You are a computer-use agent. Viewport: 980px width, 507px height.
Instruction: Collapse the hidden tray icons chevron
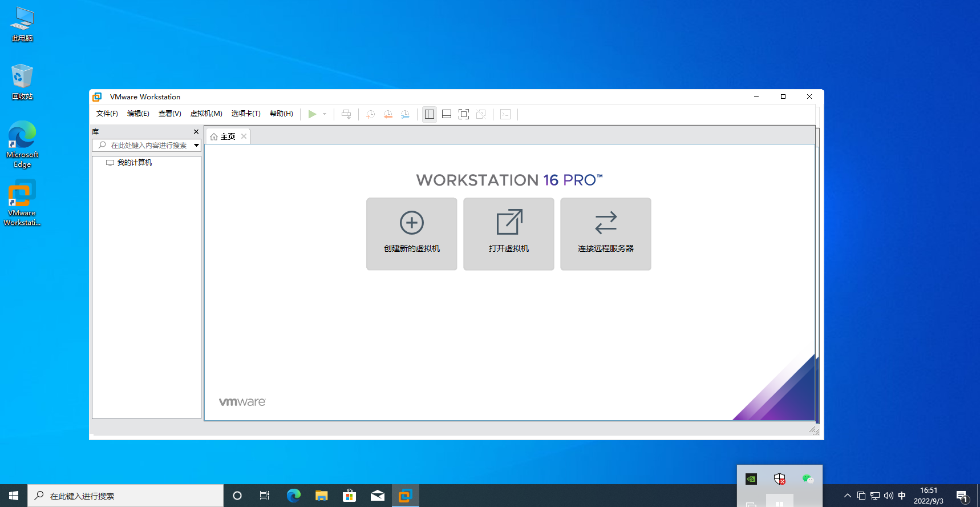click(x=848, y=496)
